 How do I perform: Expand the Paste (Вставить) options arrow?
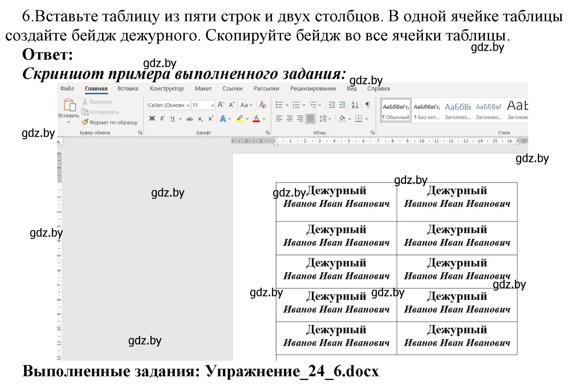point(68,122)
